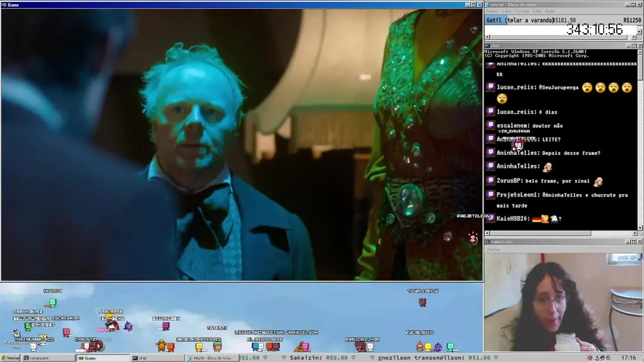Switch to Game in the taskbar
644x362 pixels.
103,358
